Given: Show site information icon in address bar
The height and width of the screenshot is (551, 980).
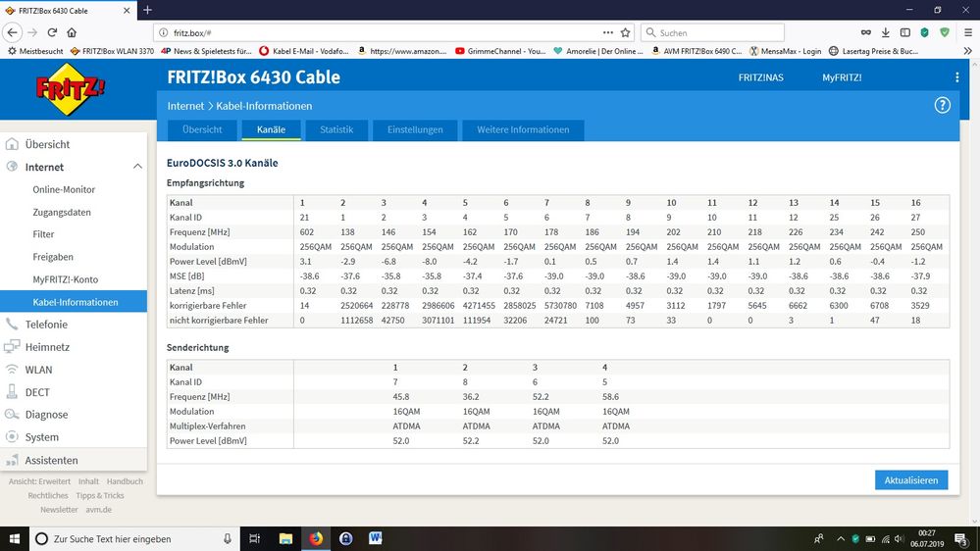Looking at the screenshot, I should (163, 32).
